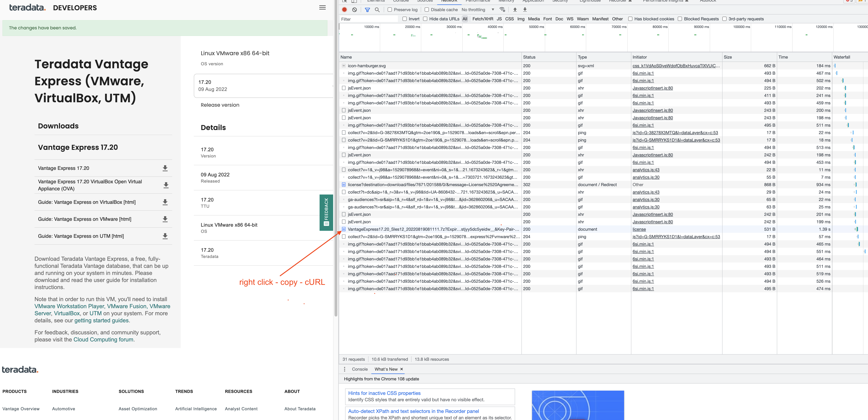Click the Export HAR download arrow
This screenshot has width=868, height=420.
[x=525, y=10]
